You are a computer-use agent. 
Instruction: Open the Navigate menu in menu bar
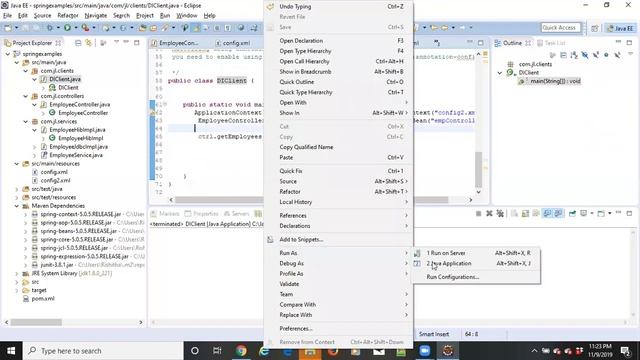(96, 16)
